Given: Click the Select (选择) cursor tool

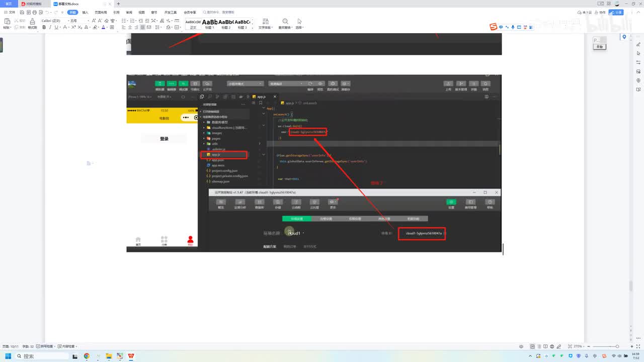Looking at the screenshot, I should coord(299,24).
